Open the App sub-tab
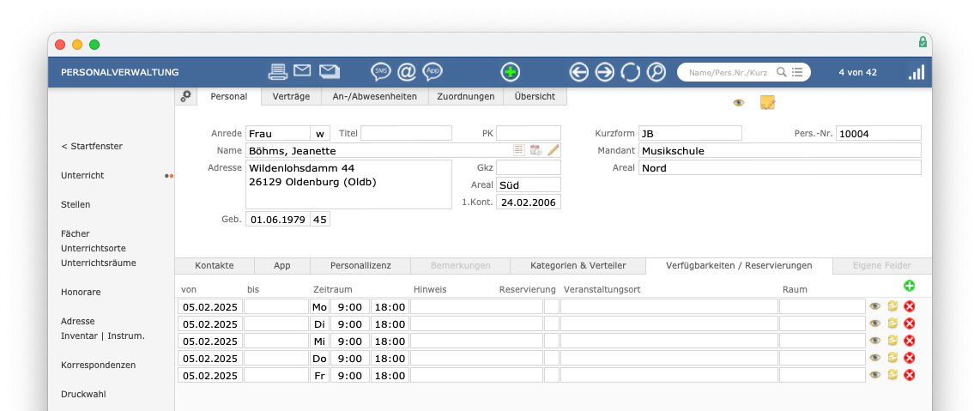 281,265
